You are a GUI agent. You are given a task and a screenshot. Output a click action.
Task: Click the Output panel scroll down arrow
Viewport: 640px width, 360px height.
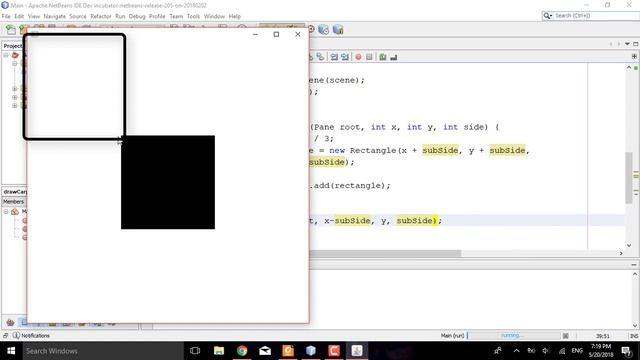[x=635, y=326]
